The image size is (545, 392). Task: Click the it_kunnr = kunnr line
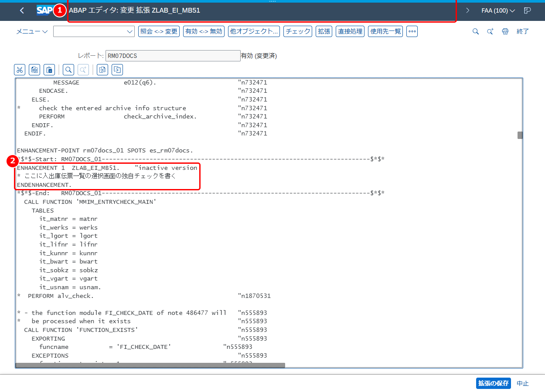coord(68,253)
